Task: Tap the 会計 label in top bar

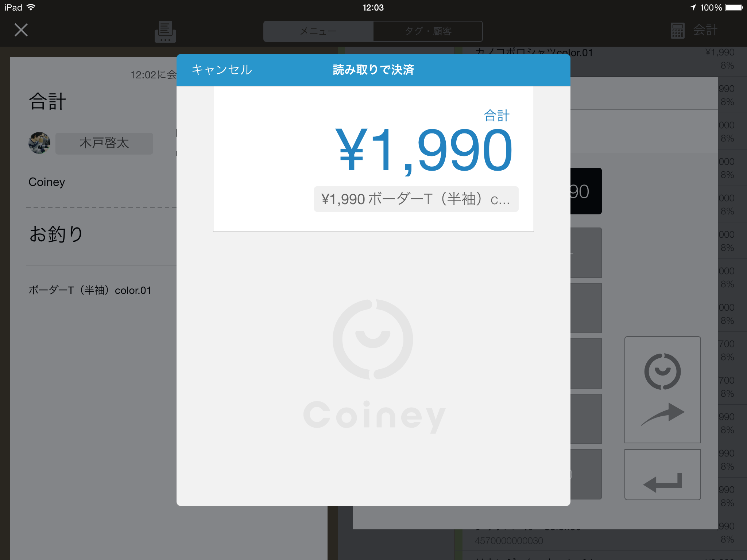Action: point(705,30)
